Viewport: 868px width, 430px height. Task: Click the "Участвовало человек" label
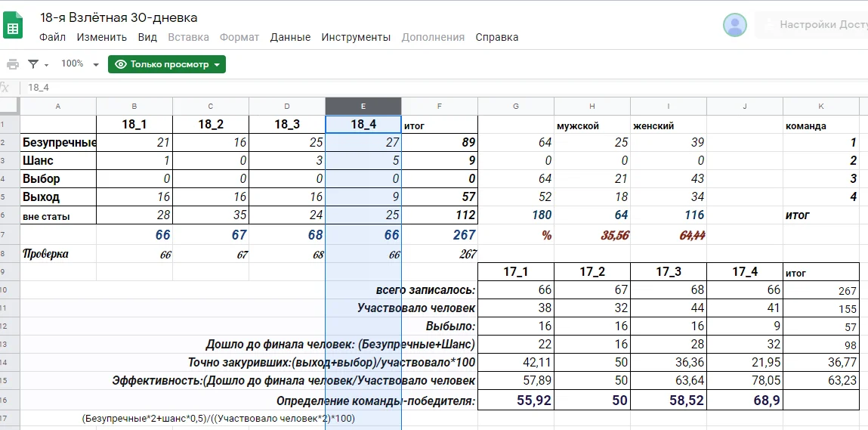[416, 308]
